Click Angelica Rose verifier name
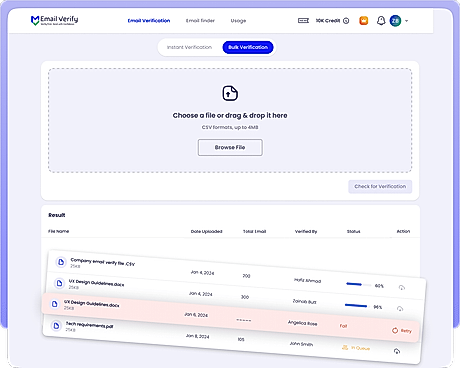 [302, 323]
